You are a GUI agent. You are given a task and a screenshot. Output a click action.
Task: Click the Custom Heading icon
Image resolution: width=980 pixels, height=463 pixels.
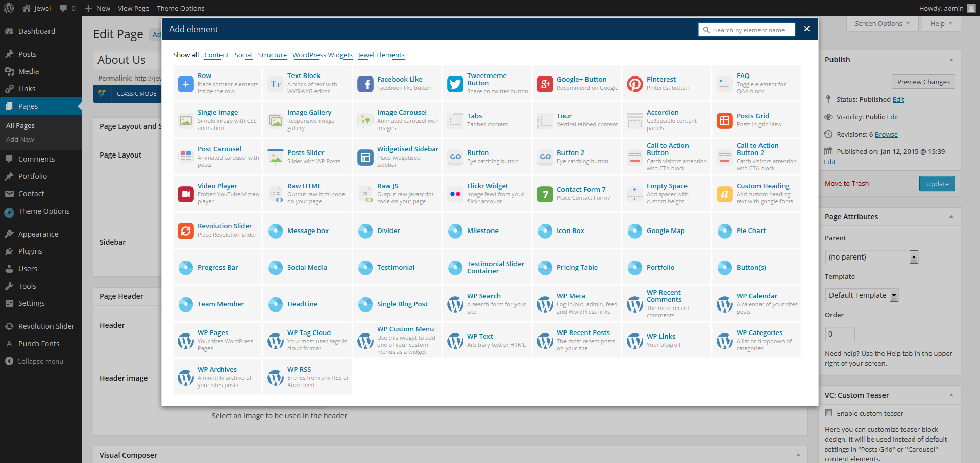pyautogui.click(x=725, y=194)
